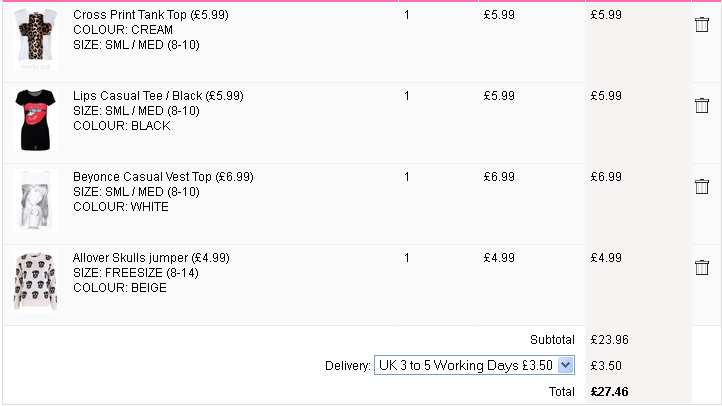Open the Delivery options dropdown

(x=474, y=365)
